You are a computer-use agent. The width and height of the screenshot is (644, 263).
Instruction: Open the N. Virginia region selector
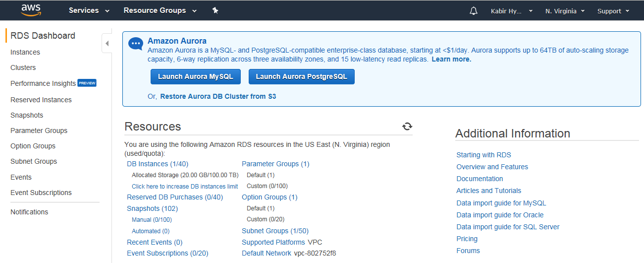[565, 11]
